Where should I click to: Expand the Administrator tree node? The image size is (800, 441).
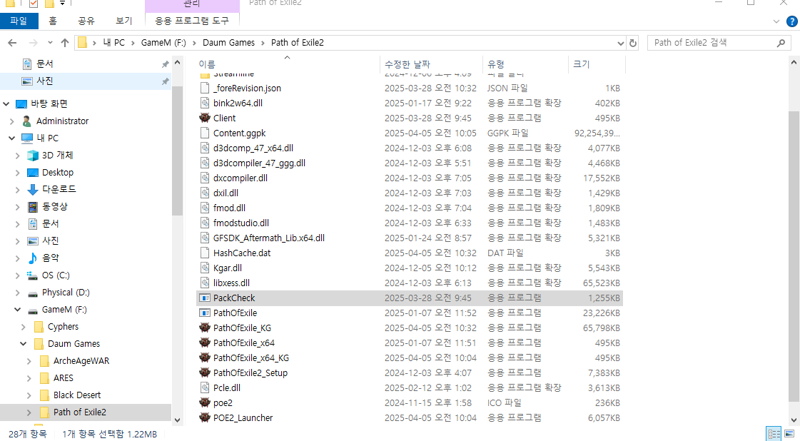point(12,121)
